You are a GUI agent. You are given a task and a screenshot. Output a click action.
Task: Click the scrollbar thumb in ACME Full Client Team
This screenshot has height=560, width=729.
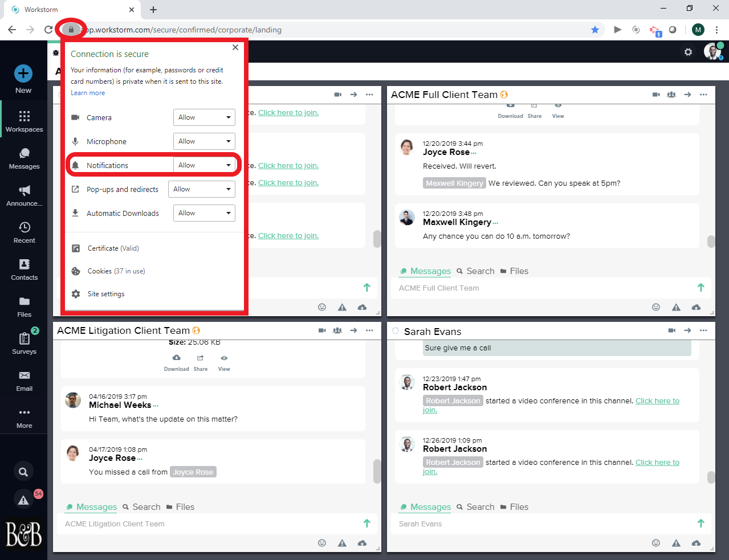point(711,242)
